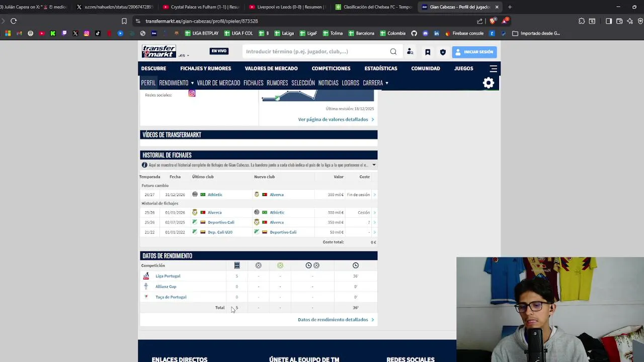Click the share icon in address bar
644x362 pixels.
pos(479,21)
